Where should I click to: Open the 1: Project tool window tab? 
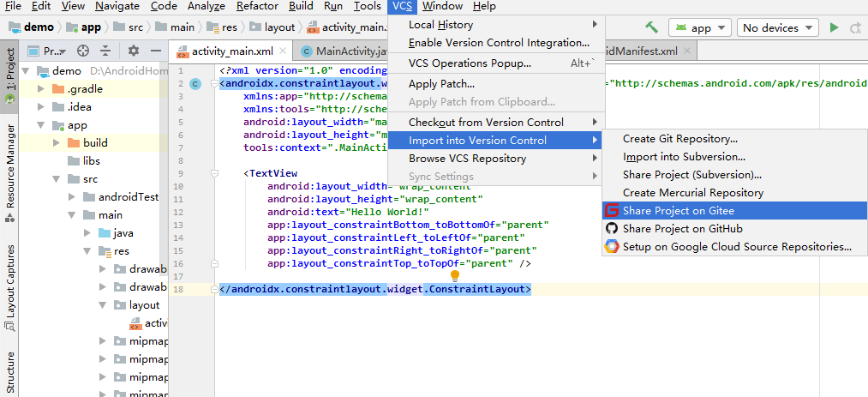coord(9,76)
